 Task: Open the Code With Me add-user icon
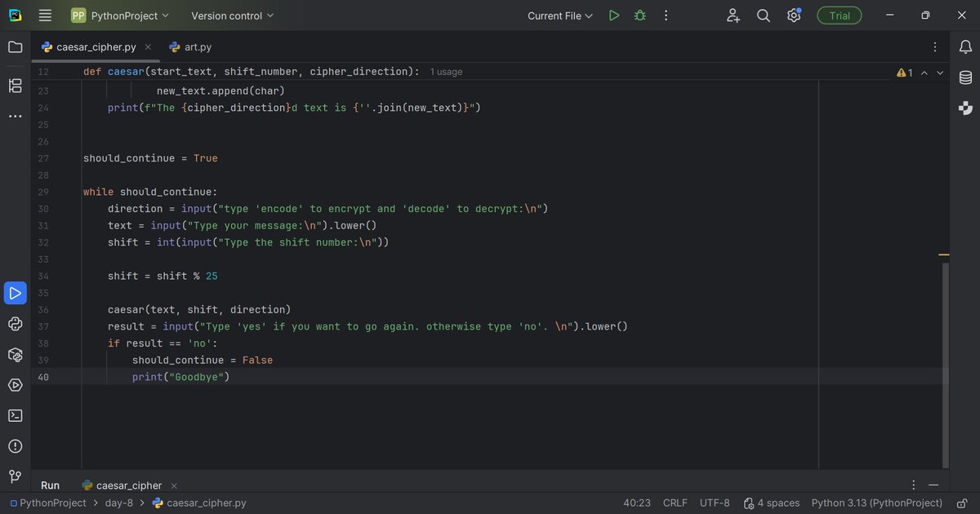(733, 16)
